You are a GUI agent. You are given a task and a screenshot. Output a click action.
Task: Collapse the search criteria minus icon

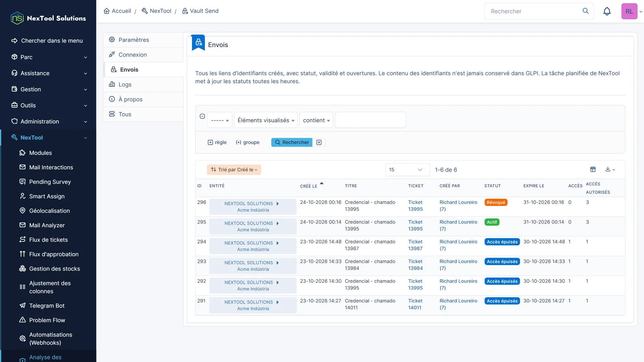(202, 116)
